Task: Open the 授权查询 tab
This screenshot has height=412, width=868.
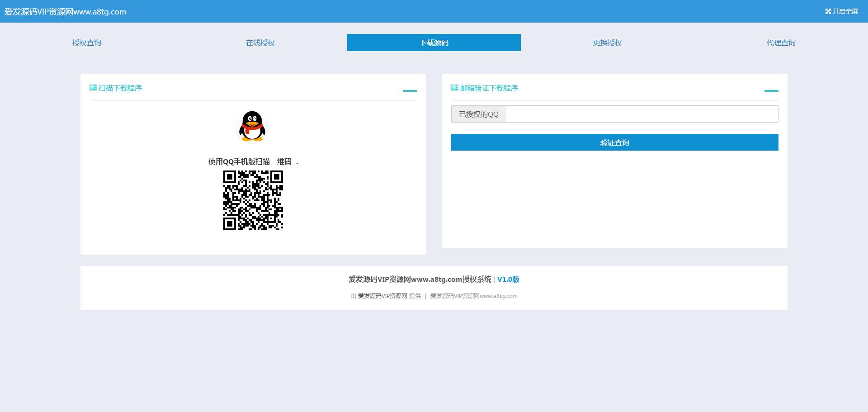Action: 87,43
